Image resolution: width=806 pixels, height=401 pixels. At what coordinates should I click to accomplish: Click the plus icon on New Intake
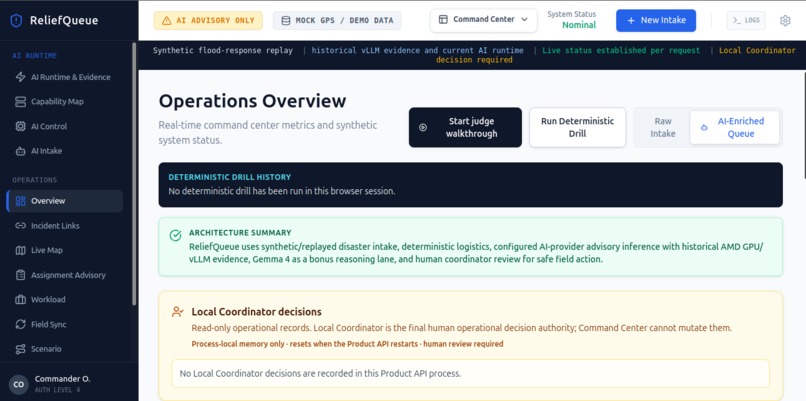[631, 21]
